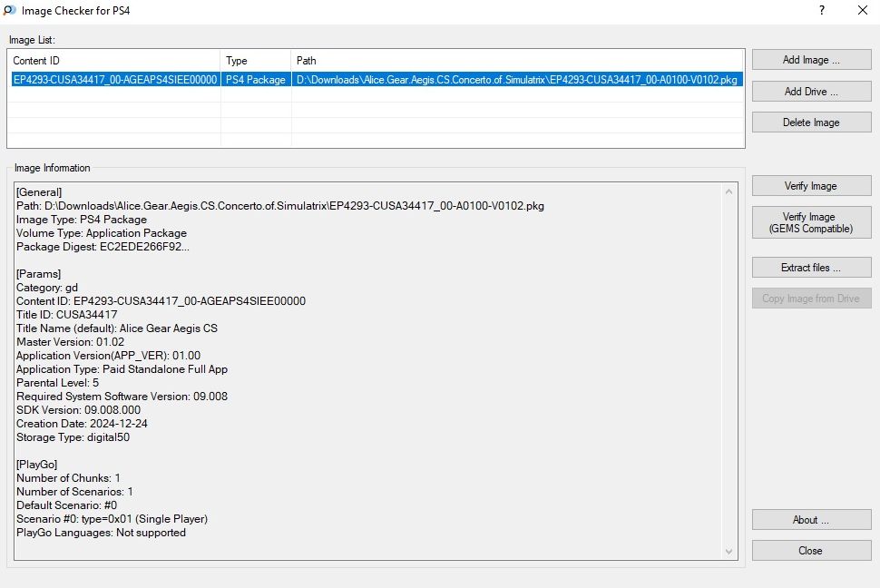880x588 pixels.
Task: Click the Add Image button
Action: pos(812,60)
